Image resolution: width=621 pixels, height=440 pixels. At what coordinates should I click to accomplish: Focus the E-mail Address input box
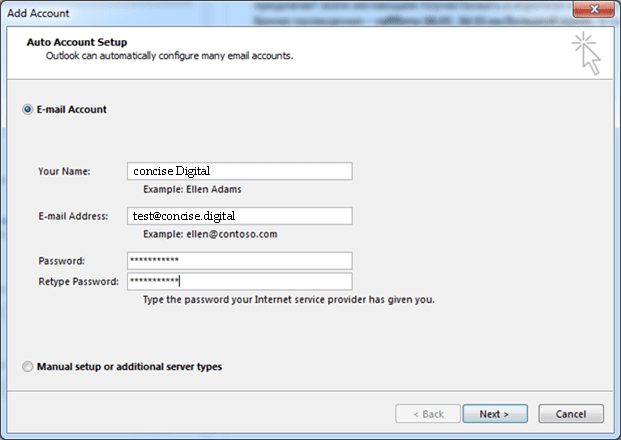239,216
